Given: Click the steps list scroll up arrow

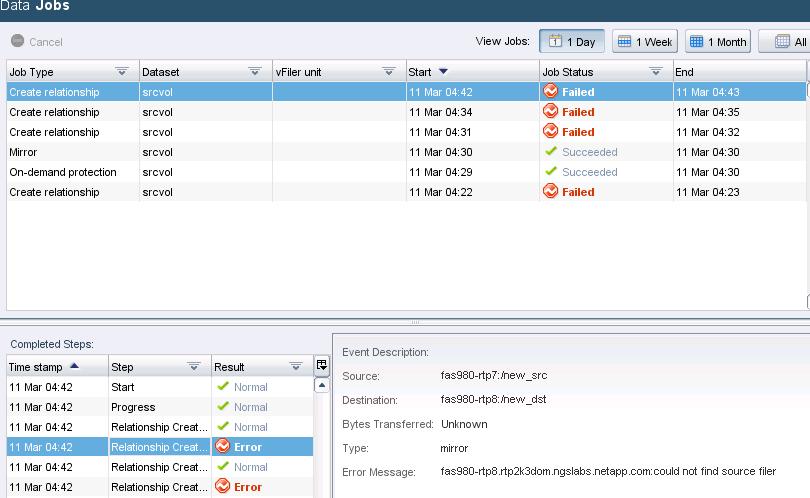Looking at the screenshot, I should 321,385.
